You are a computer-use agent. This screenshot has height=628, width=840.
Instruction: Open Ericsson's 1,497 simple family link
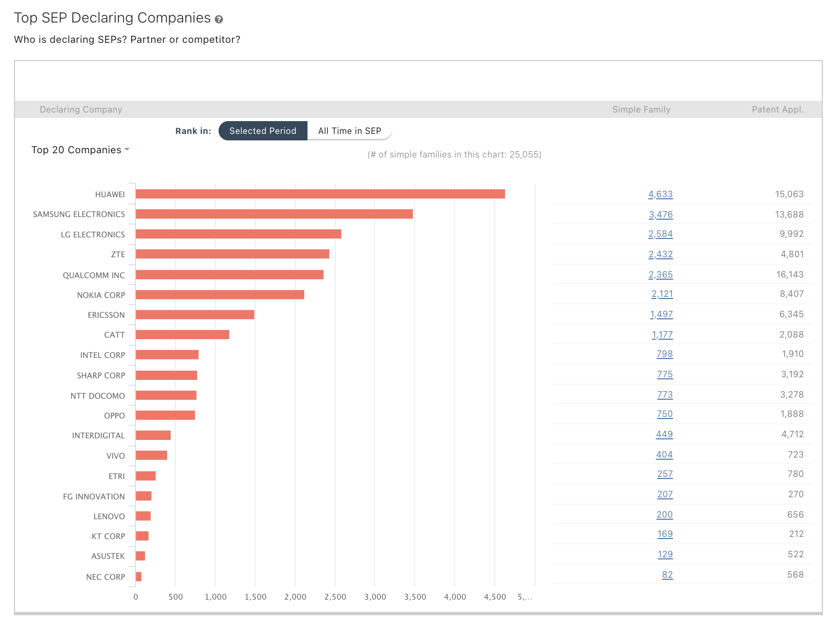point(662,315)
